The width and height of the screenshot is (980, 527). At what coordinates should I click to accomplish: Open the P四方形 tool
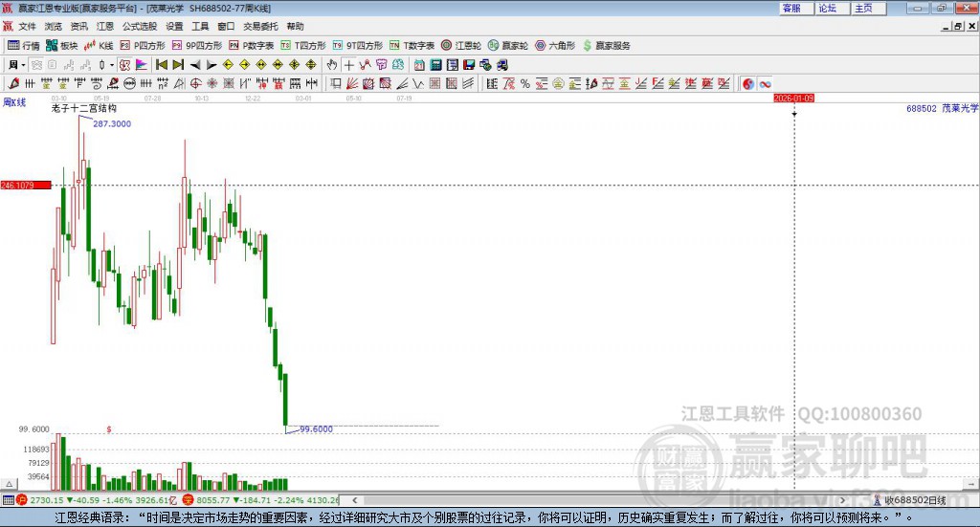(x=143, y=46)
